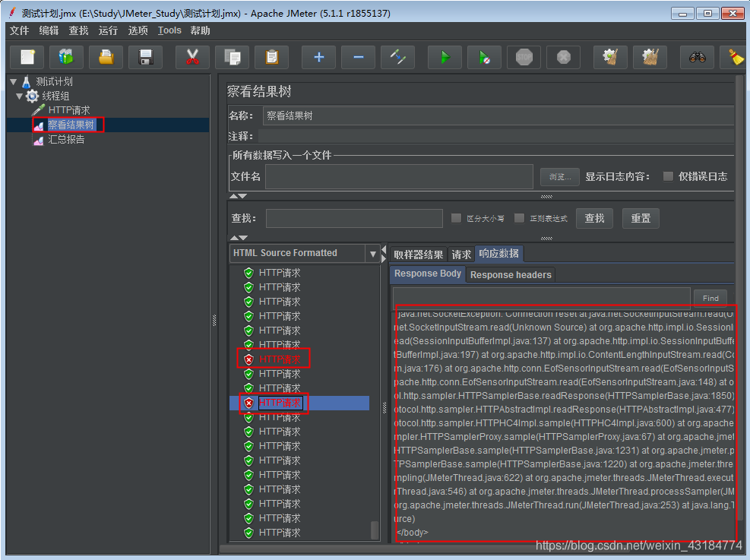
Task: Collapse the 线程组 tree node arrow
Action: tap(19, 96)
